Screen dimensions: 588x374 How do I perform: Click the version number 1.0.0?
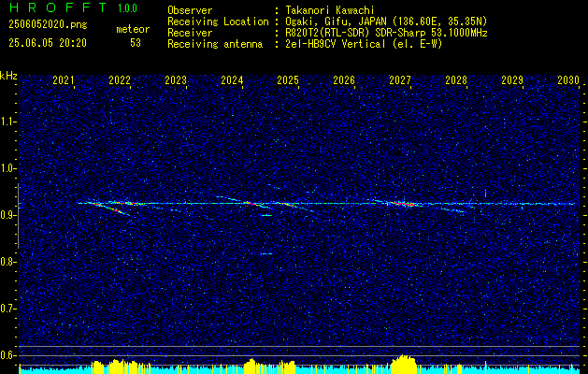coord(127,8)
